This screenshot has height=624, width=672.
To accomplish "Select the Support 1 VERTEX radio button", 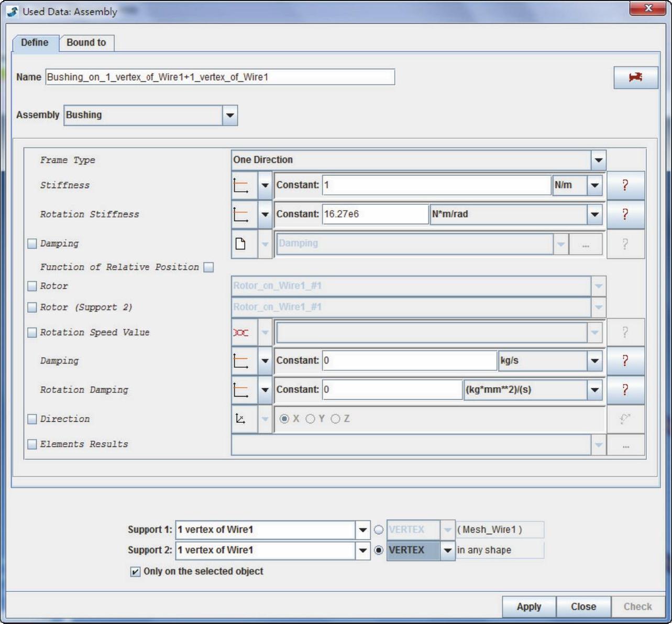I will point(379,530).
